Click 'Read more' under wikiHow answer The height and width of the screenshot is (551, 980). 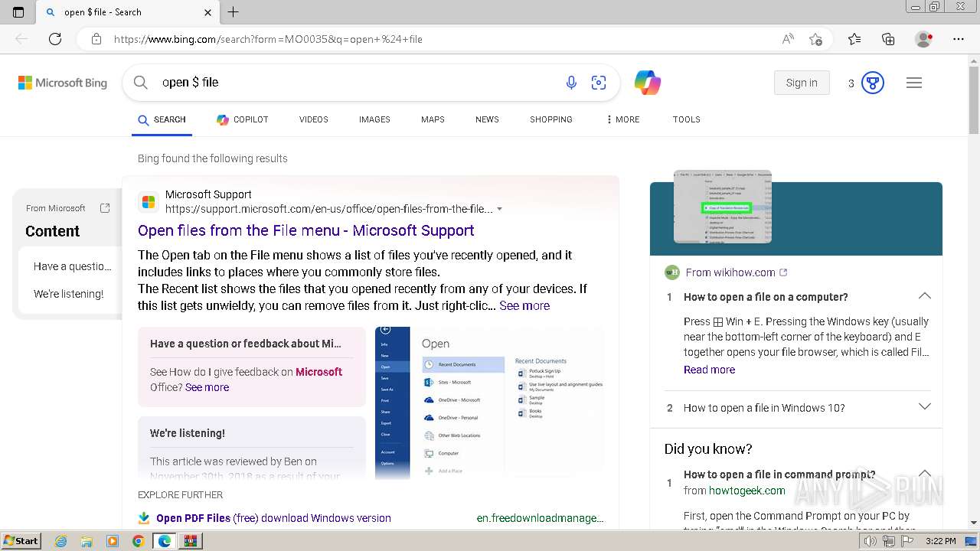(709, 370)
